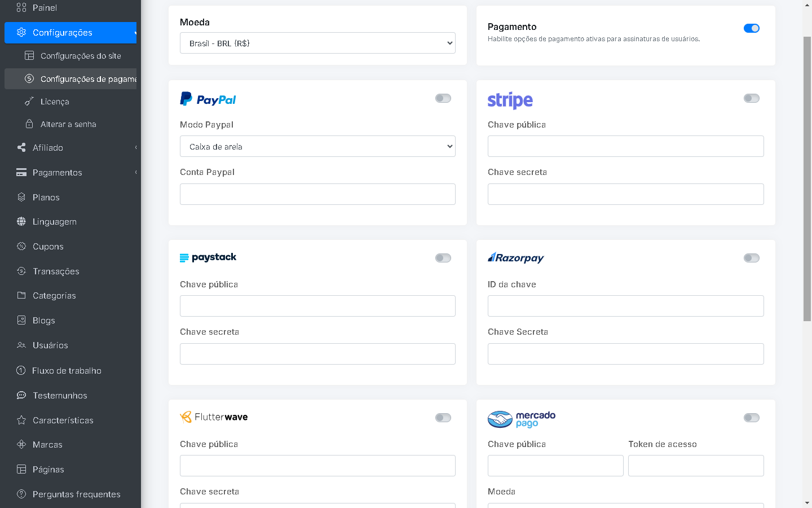Open the Transações page link
Image resolution: width=812 pixels, height=508 pixels.
pyautogui.click(x=56, y=271)
